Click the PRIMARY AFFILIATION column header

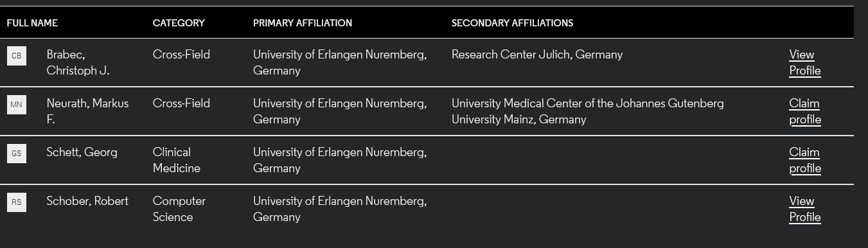coord(303,23)
